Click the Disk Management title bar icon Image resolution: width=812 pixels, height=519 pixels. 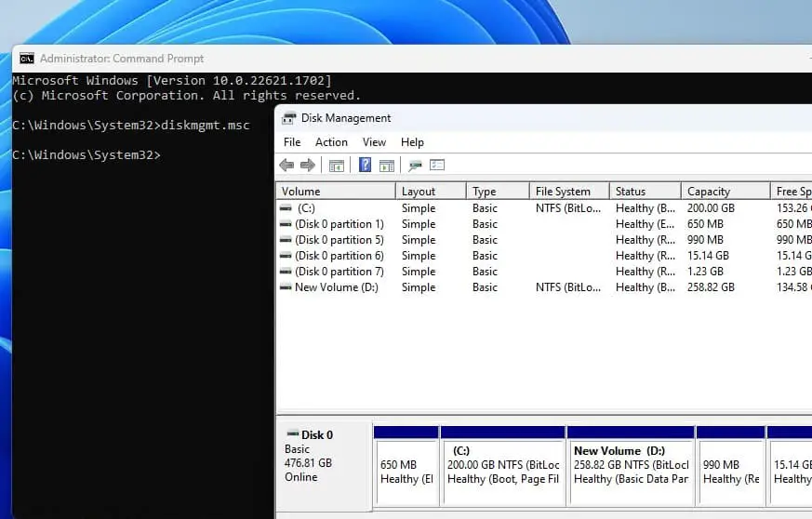[287, 118]
